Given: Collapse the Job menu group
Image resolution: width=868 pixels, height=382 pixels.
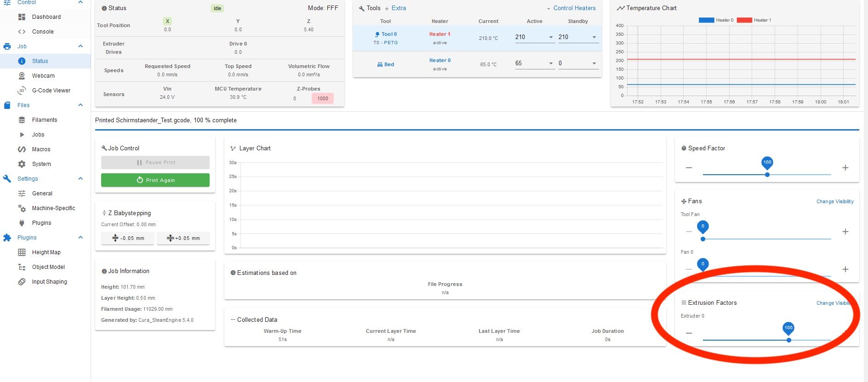Looking at the screenshot, I should (80, 46).
